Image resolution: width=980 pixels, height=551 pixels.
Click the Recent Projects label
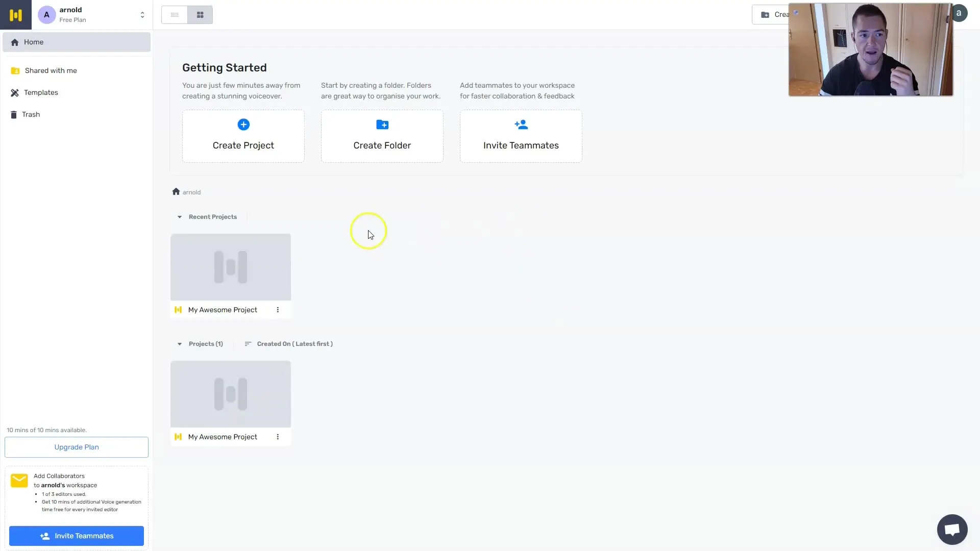pos(213,217)
